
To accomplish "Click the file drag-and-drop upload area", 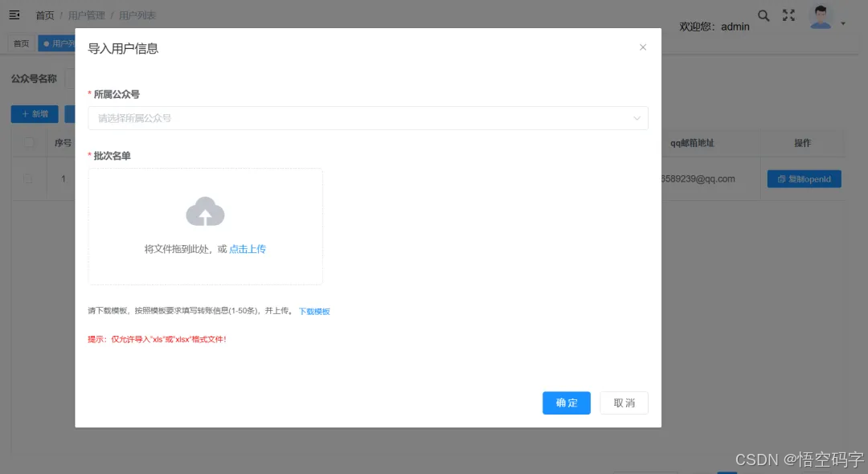I will tap(206, 227).
